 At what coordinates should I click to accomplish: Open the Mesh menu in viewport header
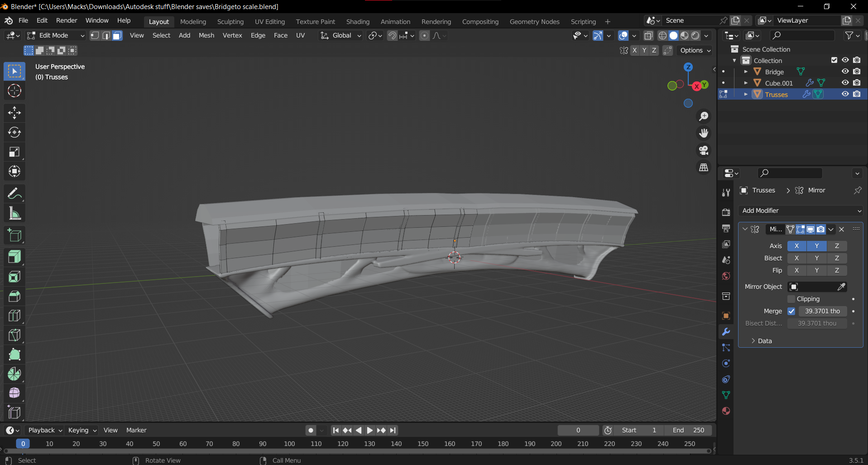point(206,35)
